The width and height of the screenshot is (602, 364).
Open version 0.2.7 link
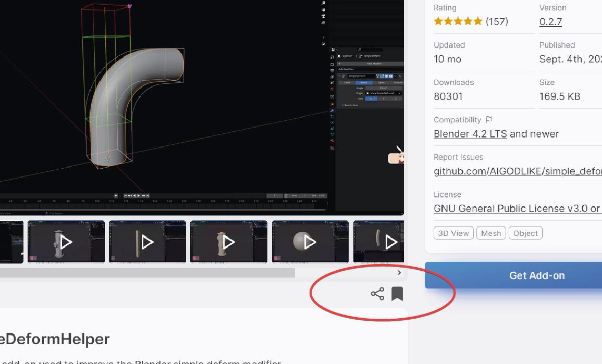pyautogui.click(x=550, y=22)
